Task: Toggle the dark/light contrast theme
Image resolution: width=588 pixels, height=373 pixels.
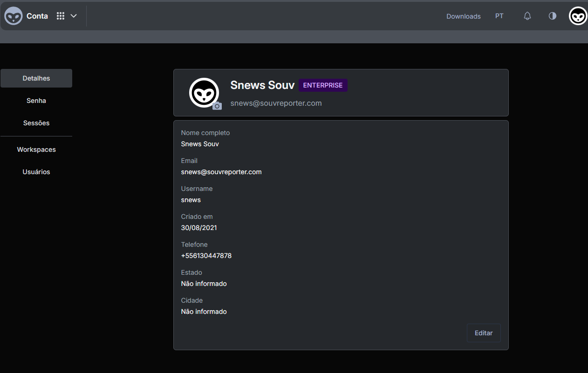Action: click(x=553, y=16)
